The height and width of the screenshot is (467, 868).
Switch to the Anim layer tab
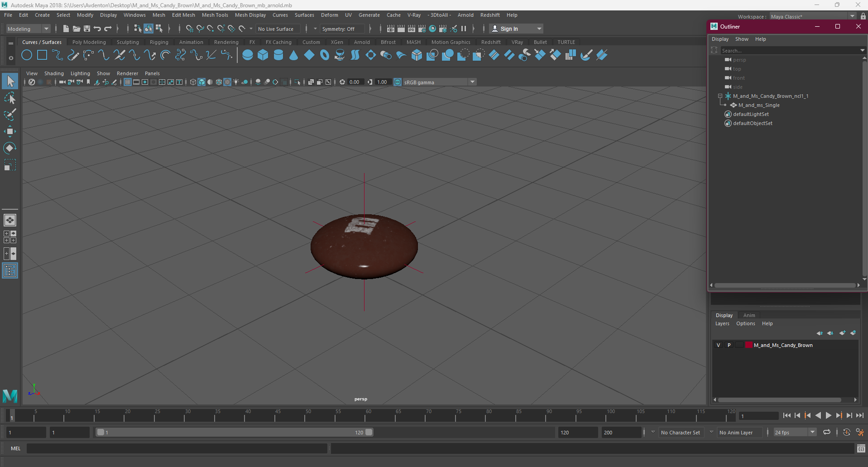click(749, 315)
